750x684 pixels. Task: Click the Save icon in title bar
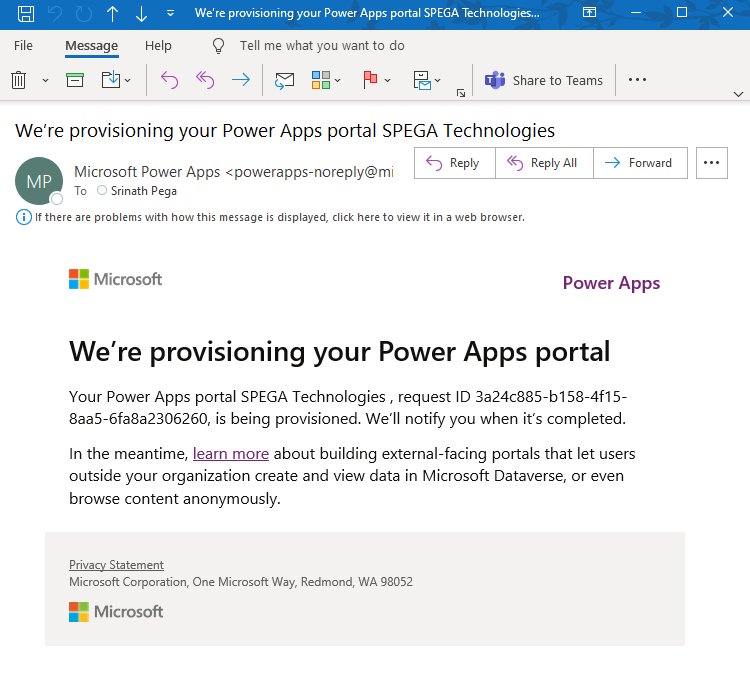point(26,14)
